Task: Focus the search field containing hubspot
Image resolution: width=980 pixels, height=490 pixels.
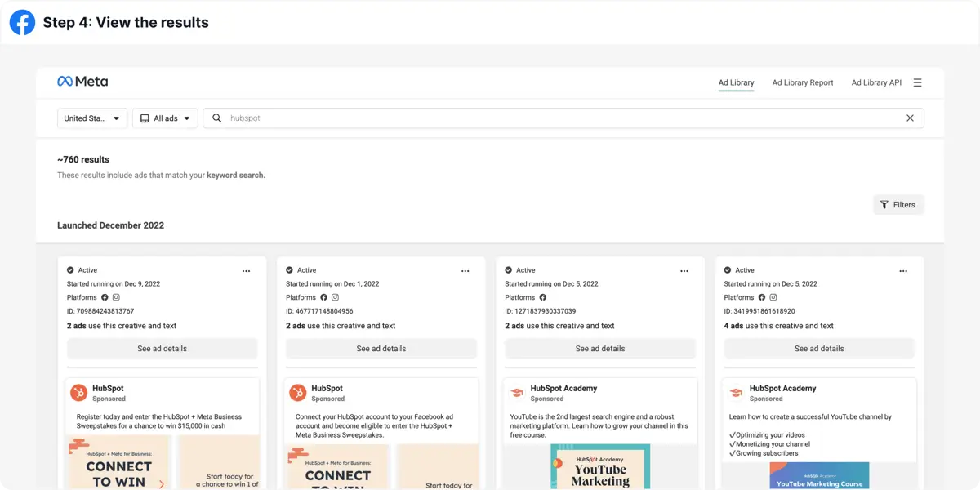Action: pos(563,118)
